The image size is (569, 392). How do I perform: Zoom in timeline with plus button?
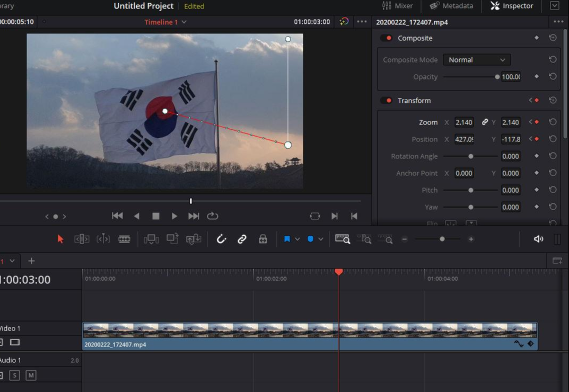click(471, 239)
